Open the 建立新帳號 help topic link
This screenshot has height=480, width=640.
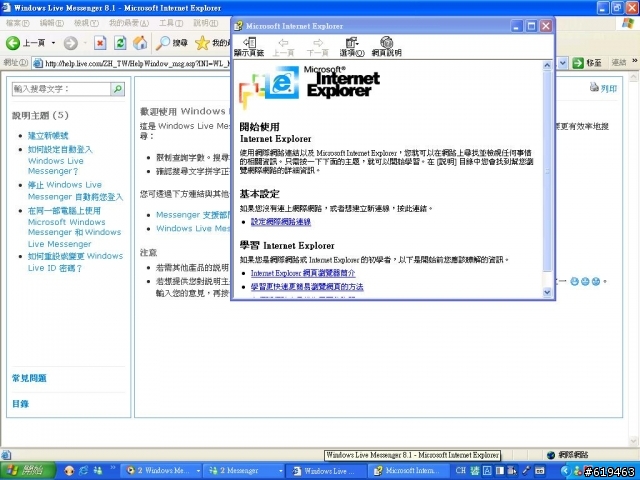48,136
